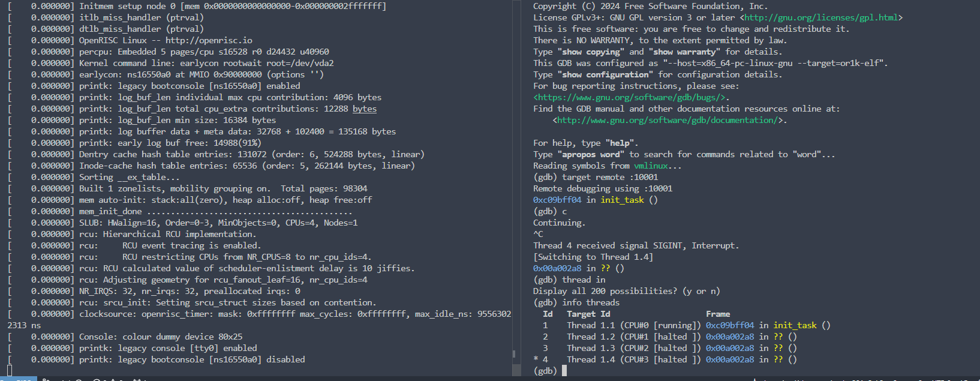
Task: Click the "Target Id" column header
Action: tap(588, 314)
